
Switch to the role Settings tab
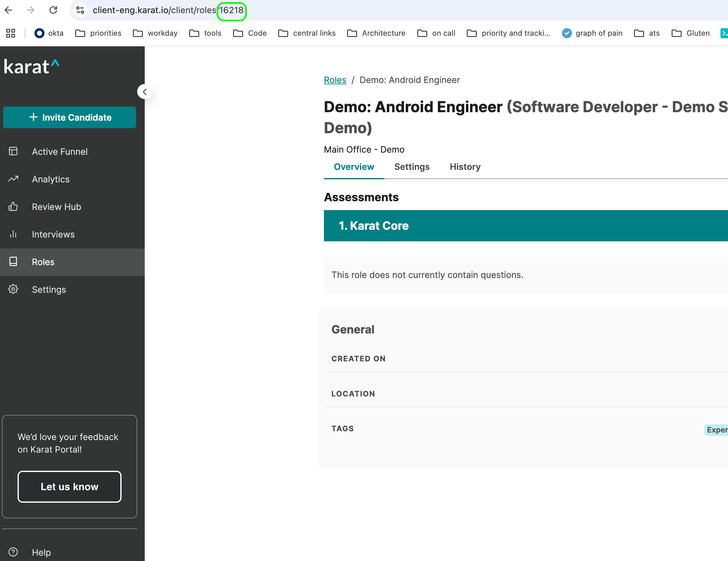pos(412,167)
